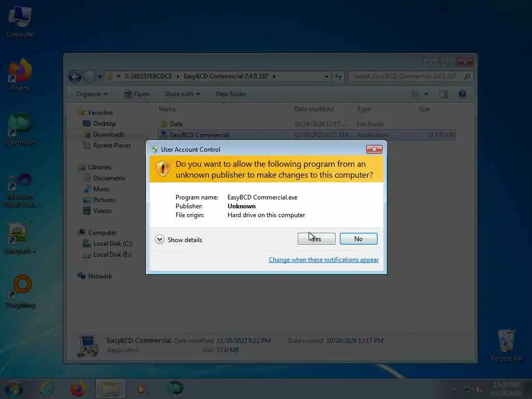Launch Firefox from the taskbar

click(78, 389)
